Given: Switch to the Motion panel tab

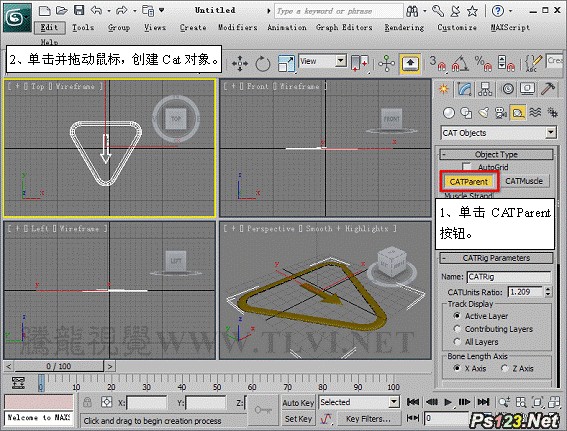Looking at the screenshot, I should (x=508, y=89).
